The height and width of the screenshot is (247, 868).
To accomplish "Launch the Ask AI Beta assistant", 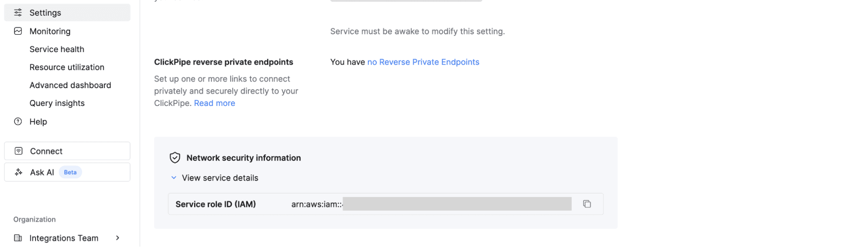I will 42,172.
